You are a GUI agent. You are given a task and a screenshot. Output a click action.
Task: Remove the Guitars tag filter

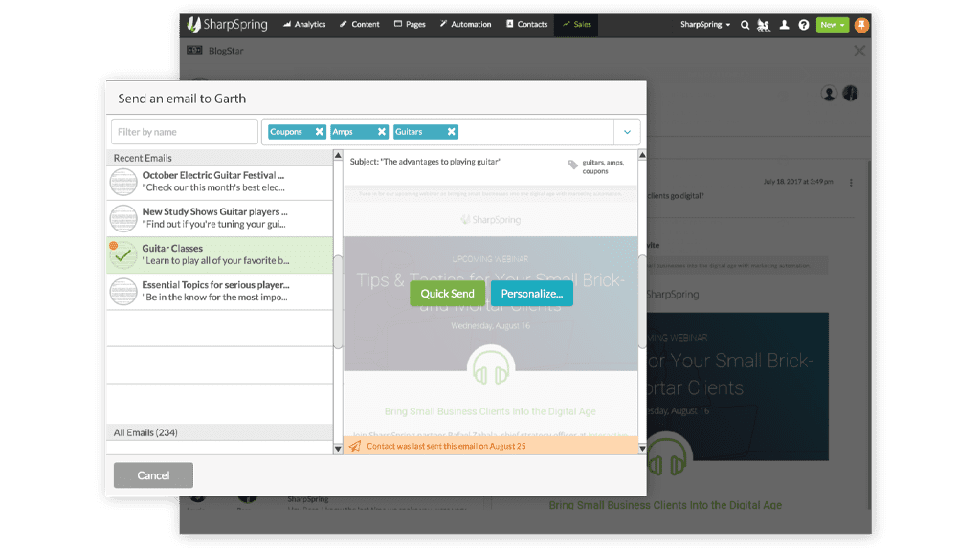pos(452,132)
